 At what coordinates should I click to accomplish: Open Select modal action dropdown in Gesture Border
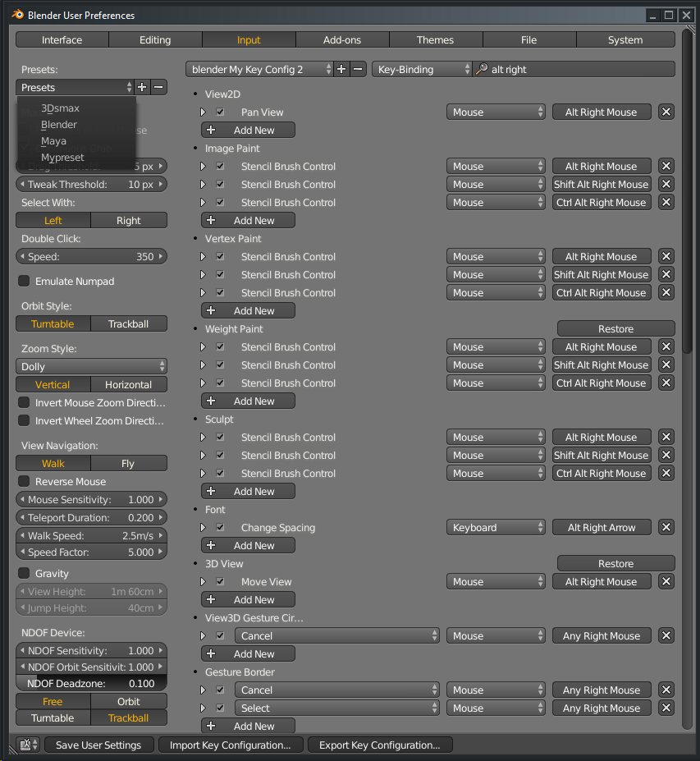pos(337,708)
